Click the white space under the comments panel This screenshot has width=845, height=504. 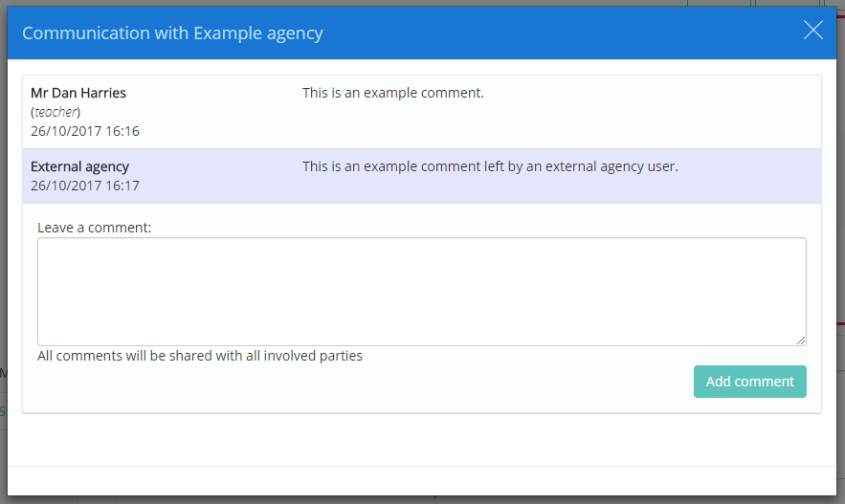421,440
